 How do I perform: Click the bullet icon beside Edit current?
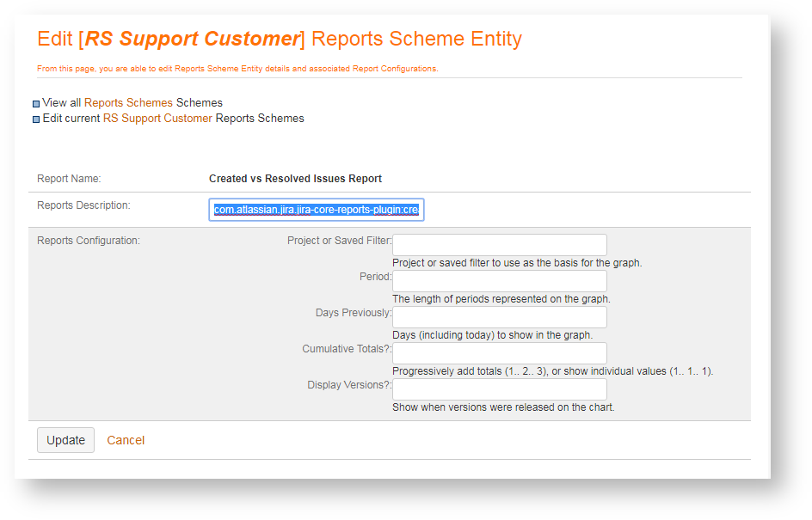36,119
